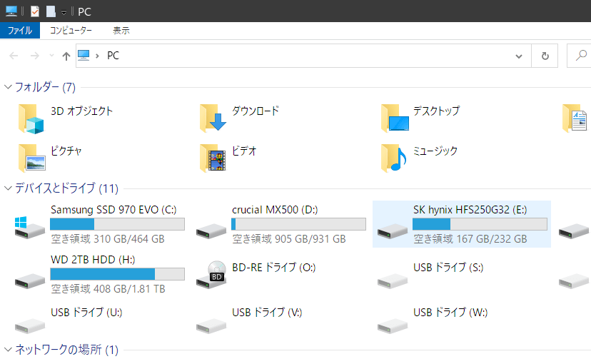Select the crucial MX500 (D:) drive icon
This screenshot has height=364, width=591.
[x=211, y=231]
